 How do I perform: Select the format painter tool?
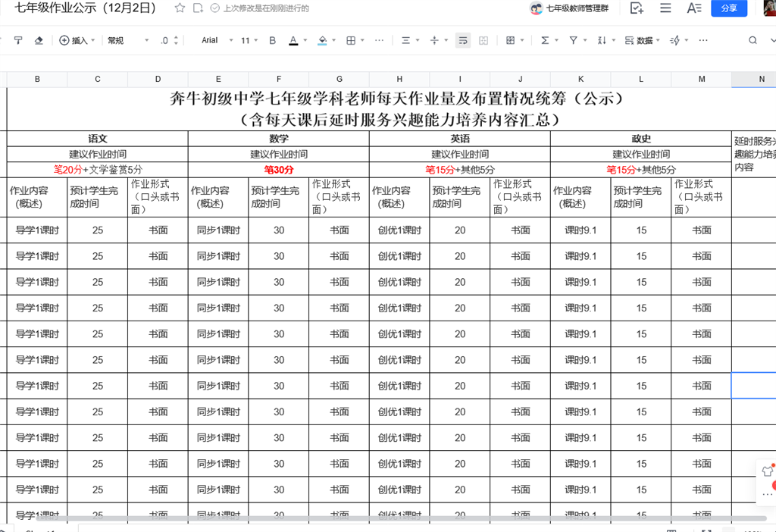click(18, 41)
